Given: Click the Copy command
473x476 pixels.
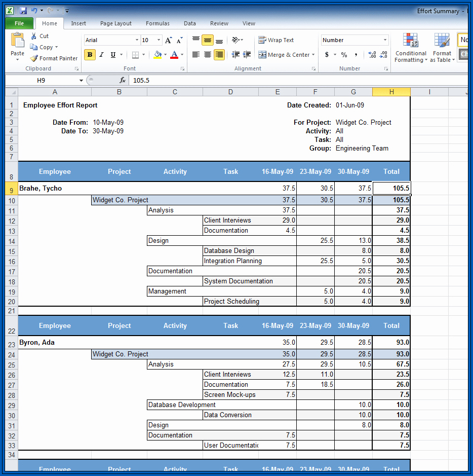Looking at the screenshot, I should (x=44, y=47).
